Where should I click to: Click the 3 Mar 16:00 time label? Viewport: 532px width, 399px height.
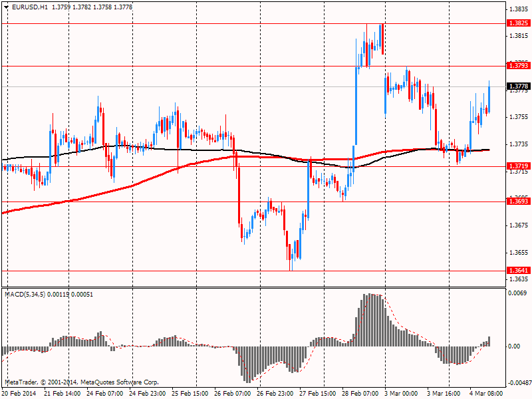click(x=444, y=394)
